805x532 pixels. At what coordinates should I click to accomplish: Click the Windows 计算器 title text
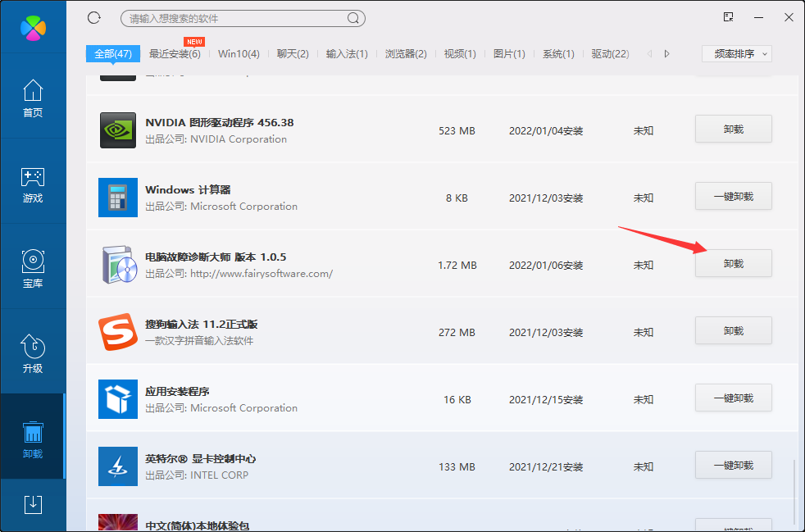[188, 190]
